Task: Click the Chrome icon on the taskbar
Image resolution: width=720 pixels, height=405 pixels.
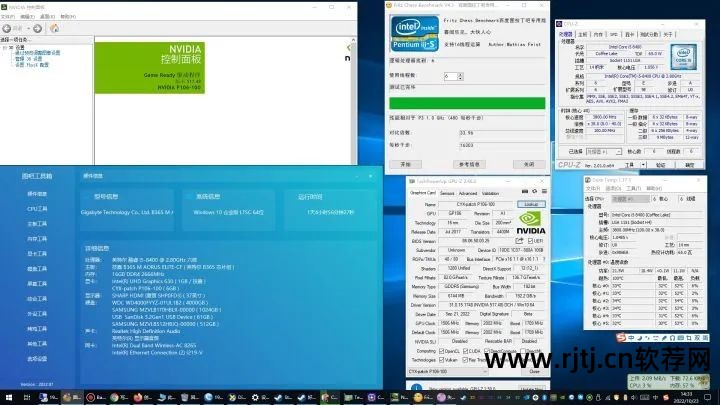Action: point(114,398)
